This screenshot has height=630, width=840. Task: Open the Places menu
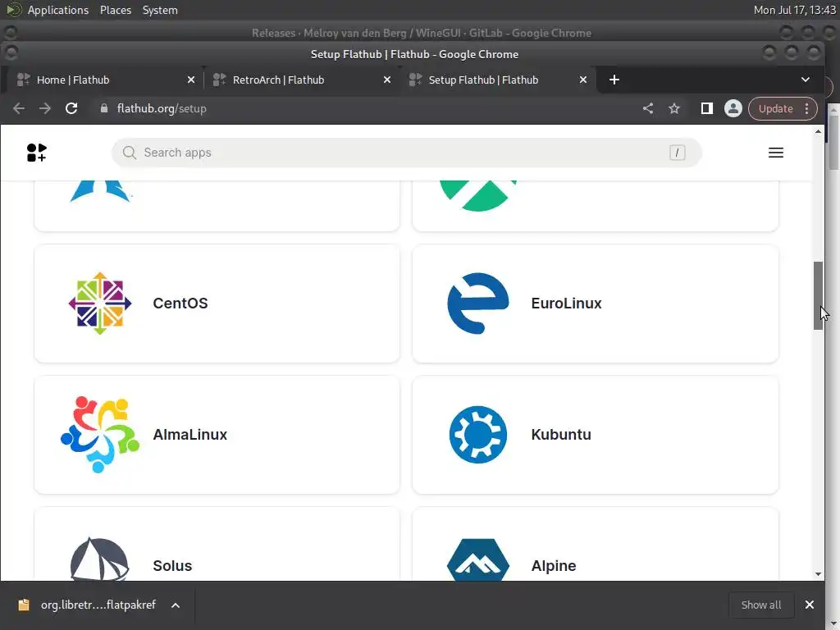pyautogui.click(x=115, y=10)
